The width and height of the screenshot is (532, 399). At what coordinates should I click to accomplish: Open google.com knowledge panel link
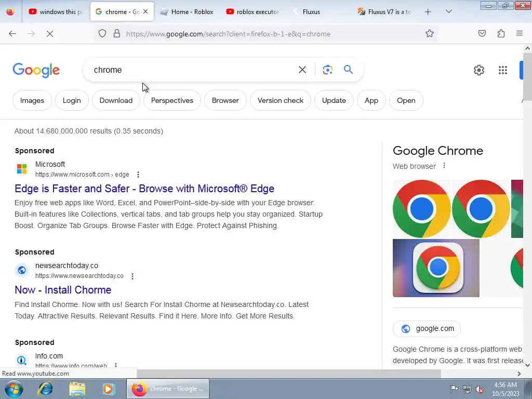427,328
